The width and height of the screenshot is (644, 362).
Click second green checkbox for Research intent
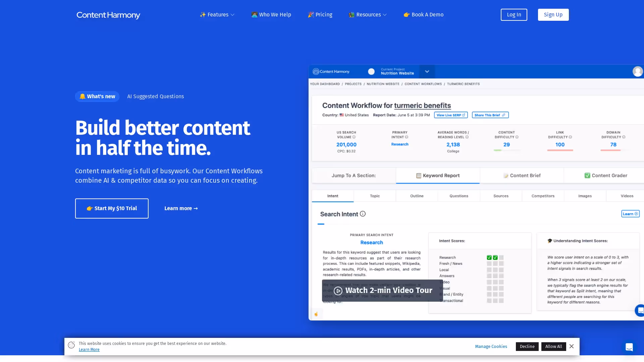tap(495, 258)
